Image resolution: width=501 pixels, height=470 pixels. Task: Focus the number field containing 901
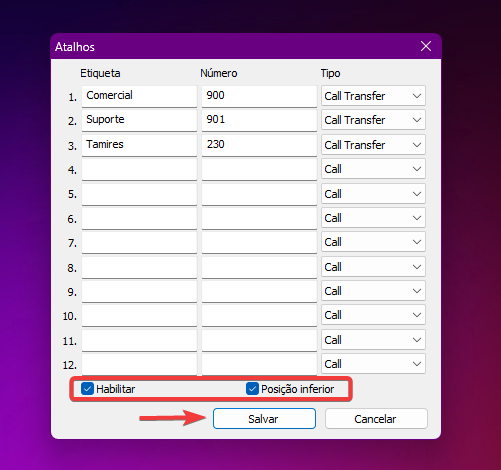(259, 120)
